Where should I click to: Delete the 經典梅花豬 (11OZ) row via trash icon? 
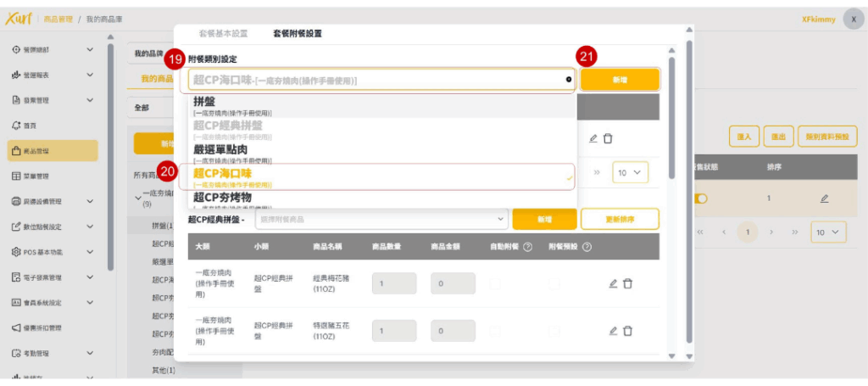pyautogui.click(x=627, y=283)
